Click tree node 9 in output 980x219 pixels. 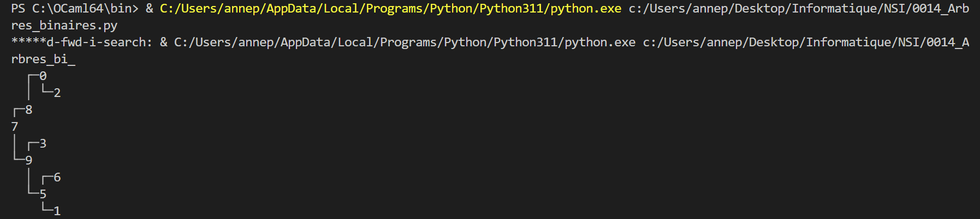[x=29, y=161]
